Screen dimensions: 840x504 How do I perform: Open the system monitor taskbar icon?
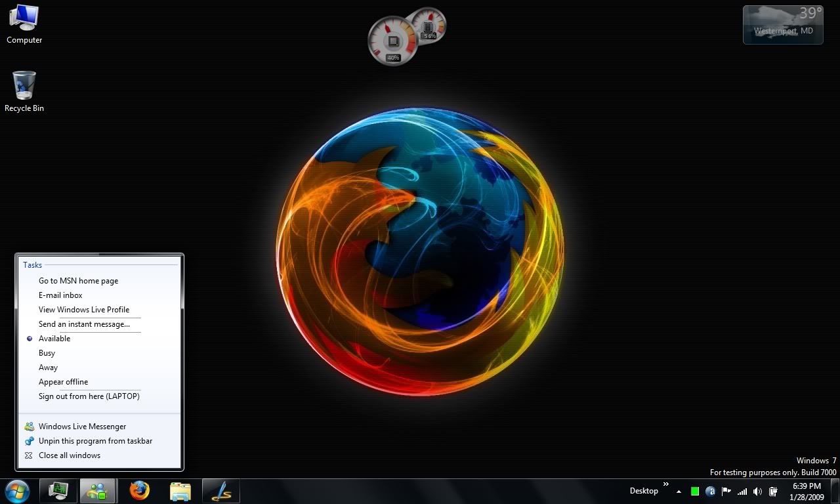click(58, 491)
